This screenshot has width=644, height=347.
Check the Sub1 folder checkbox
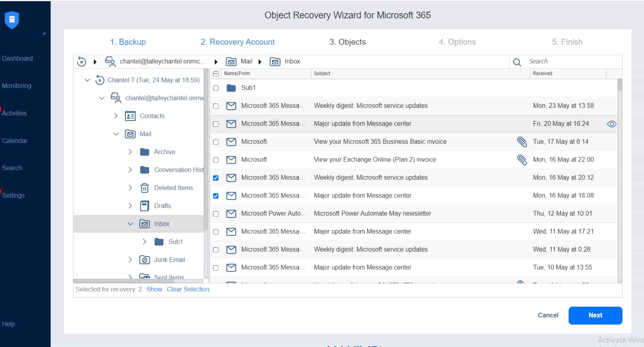[216, 88]
